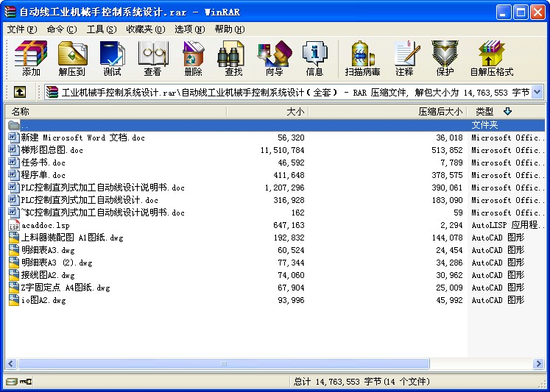Image resolution: width=550 pixels, height=392 pixels.
Task: Sort by 大小 column header
Action: tap(267, 112)
